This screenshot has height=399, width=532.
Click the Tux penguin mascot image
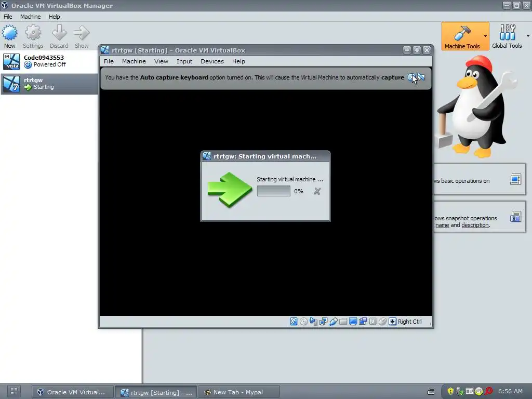click(478, 107)
